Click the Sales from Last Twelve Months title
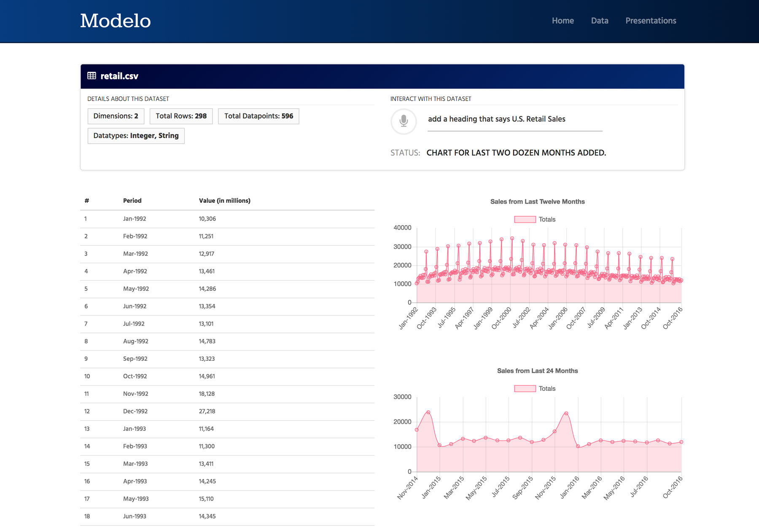Viewport: 759px width, 532px height. pyautogui.click(x=537, y=202)
